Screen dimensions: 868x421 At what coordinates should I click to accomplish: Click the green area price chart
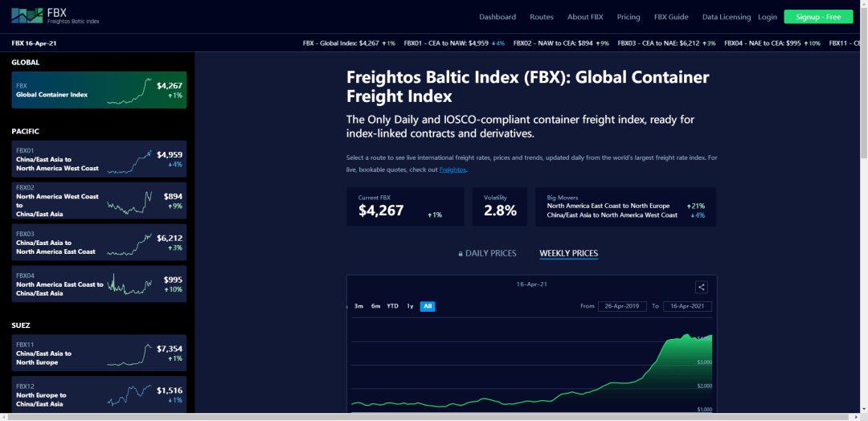(x=531, y=374)
